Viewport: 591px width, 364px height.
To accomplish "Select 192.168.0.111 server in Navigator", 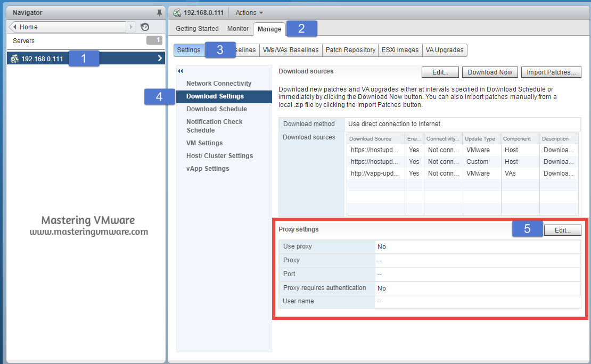I will click(86, 59).
